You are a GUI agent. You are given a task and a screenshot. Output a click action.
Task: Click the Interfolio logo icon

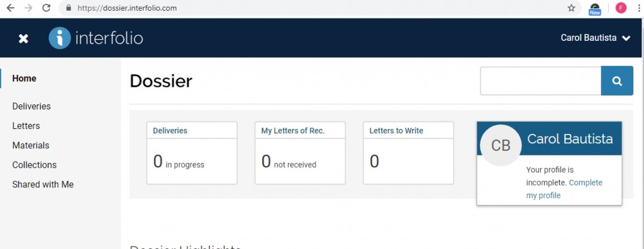(60, 38)
